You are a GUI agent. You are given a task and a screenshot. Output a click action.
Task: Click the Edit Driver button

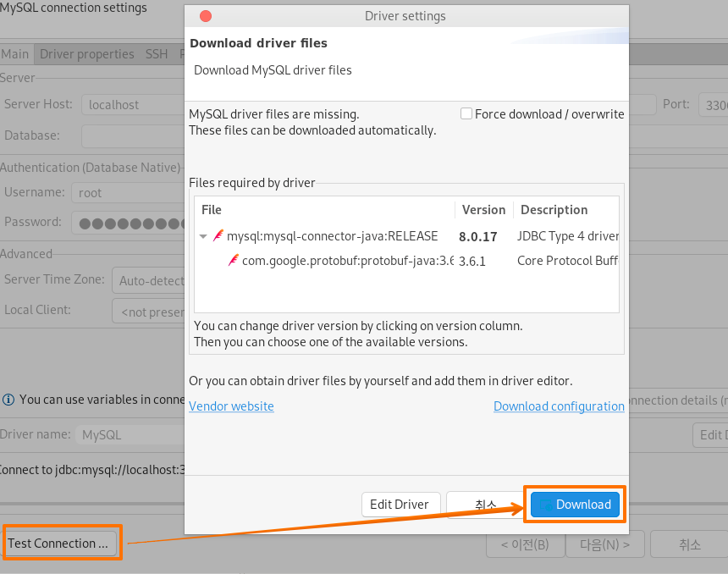[x=400, y=505]
